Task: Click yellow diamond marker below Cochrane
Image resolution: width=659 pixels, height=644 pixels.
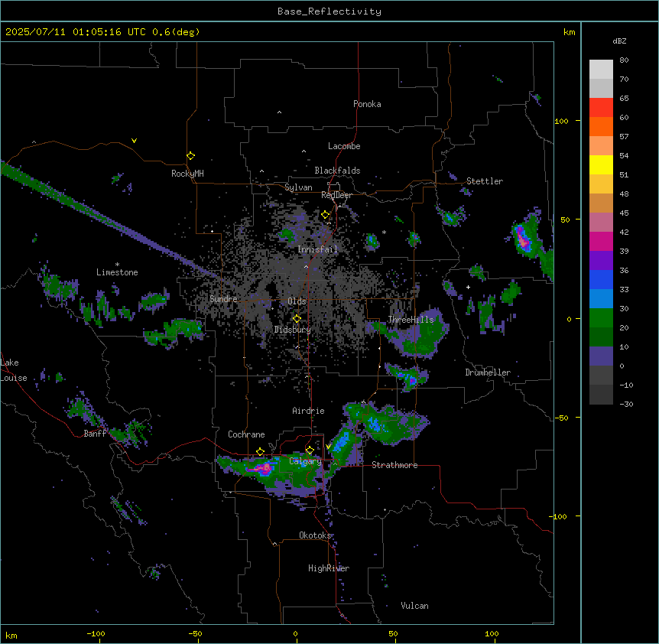Action: coord(260,452)
